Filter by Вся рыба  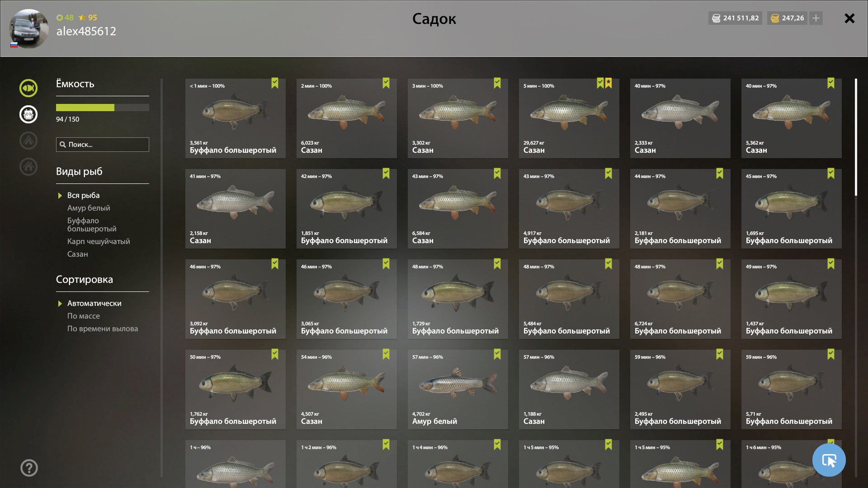tap(84, 195)
